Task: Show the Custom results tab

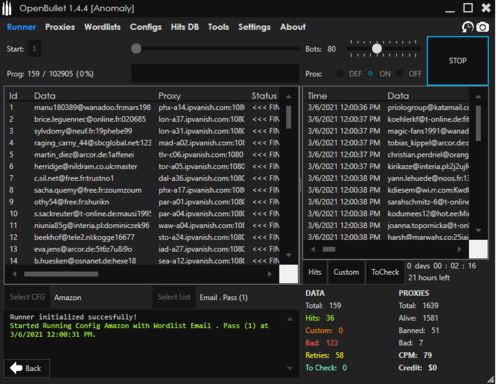Action: click(x=346, y=272)
